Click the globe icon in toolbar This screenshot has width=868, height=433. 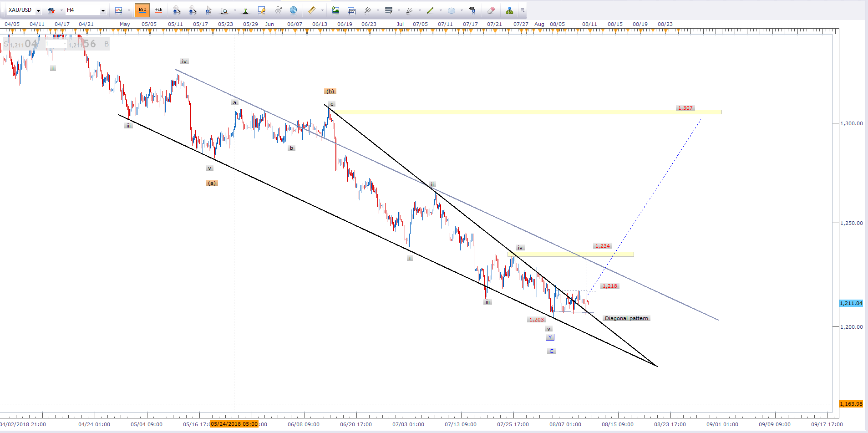click(x=294, y=10)
